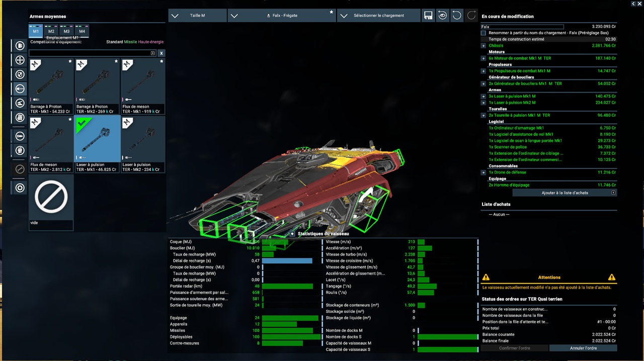Screen dimensions: 644x361
Task: Switch to weapon slot tab M3
Action: 66,31
